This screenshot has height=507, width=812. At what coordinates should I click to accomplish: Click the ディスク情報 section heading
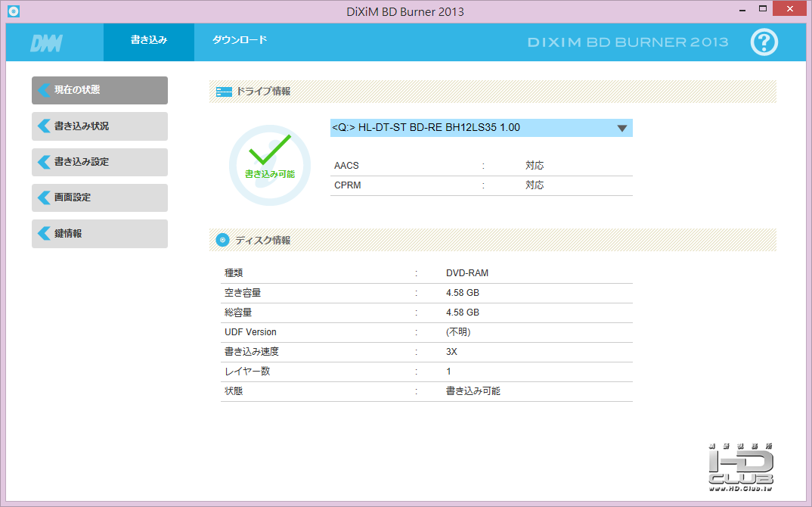point(263,240)
